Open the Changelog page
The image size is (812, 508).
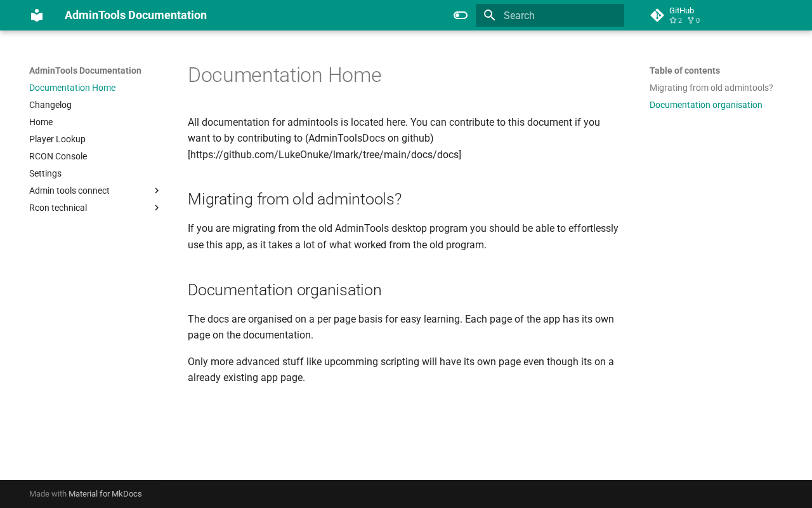[x=50, y=105]
